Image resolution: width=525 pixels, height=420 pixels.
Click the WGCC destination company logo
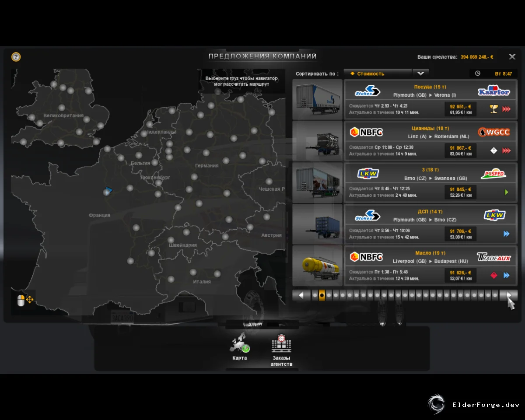(x=494, y=132)
